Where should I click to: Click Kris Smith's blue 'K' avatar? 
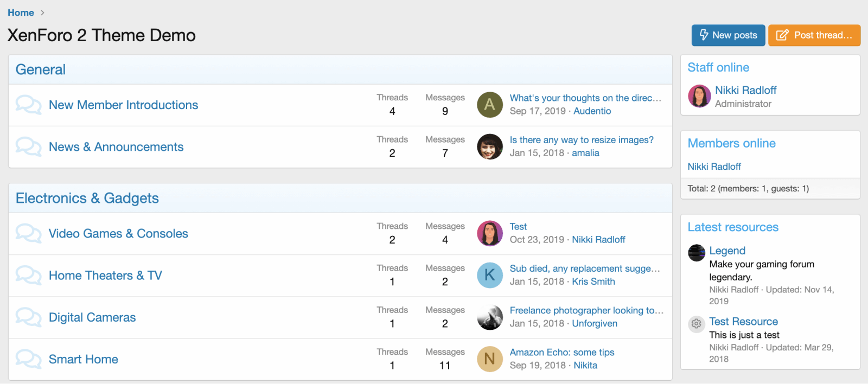click(x=489, y=275)
